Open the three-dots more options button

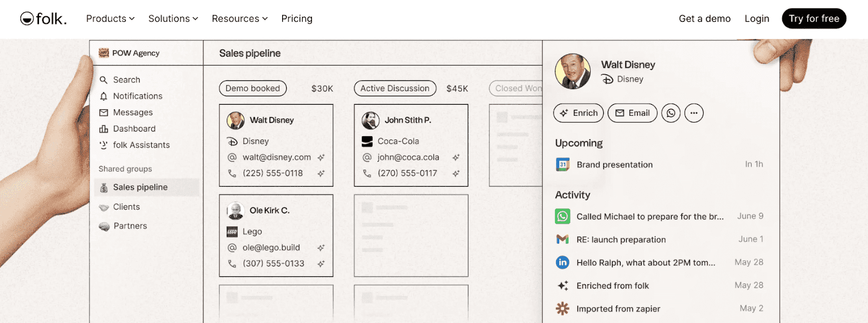694,113
